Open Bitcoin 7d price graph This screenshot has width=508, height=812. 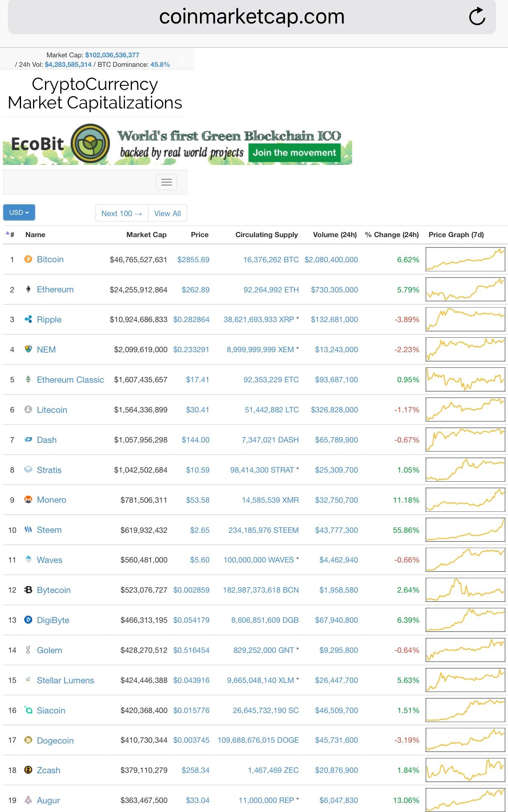coord(465,259)
